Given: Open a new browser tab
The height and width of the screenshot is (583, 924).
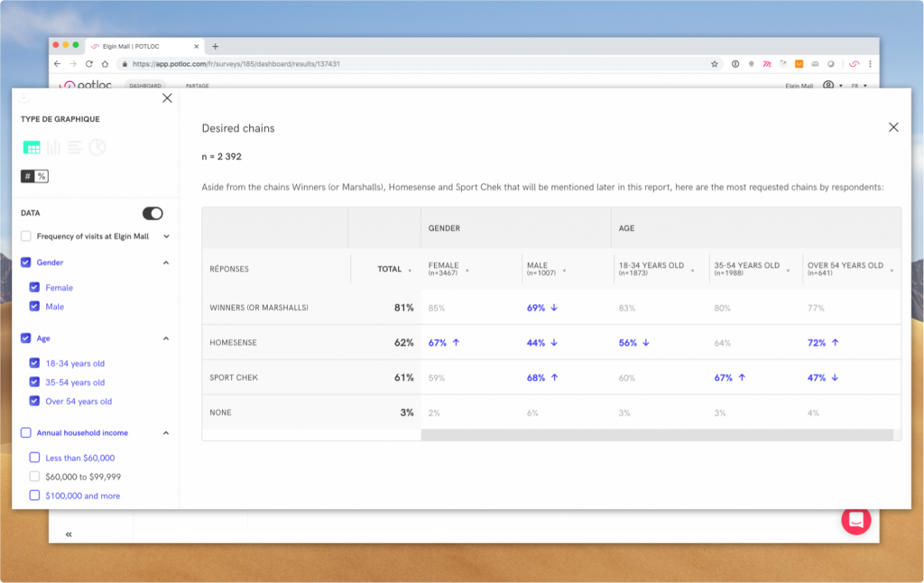Looking at the screenshot, I should [215, 47].
